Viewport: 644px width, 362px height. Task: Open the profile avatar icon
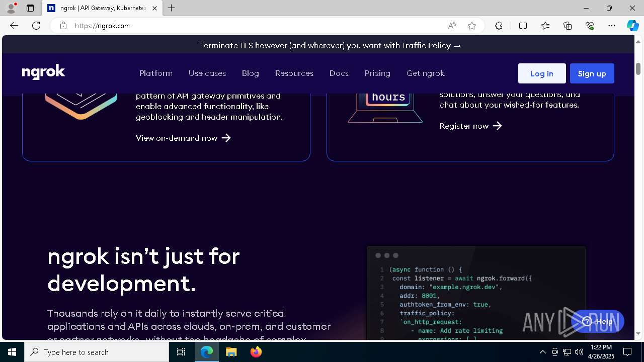(x=11, y=8)
